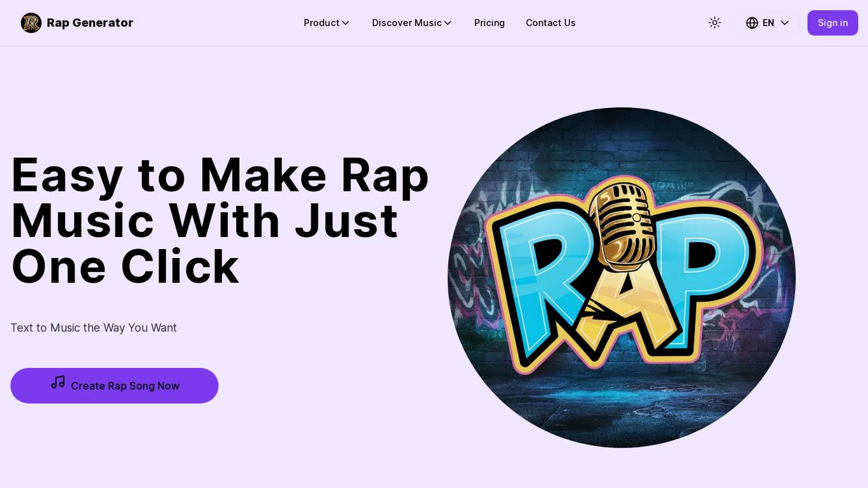Click the music note icon in button
The height and width of the screenshot is (488, 868).
click(58, 383)
